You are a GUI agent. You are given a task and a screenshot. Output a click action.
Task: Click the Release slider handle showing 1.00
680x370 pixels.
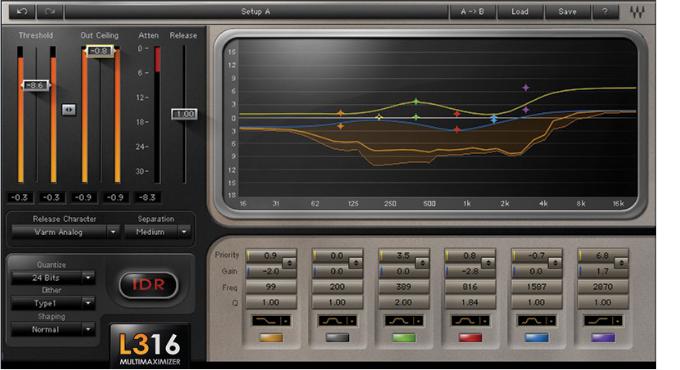184,114
